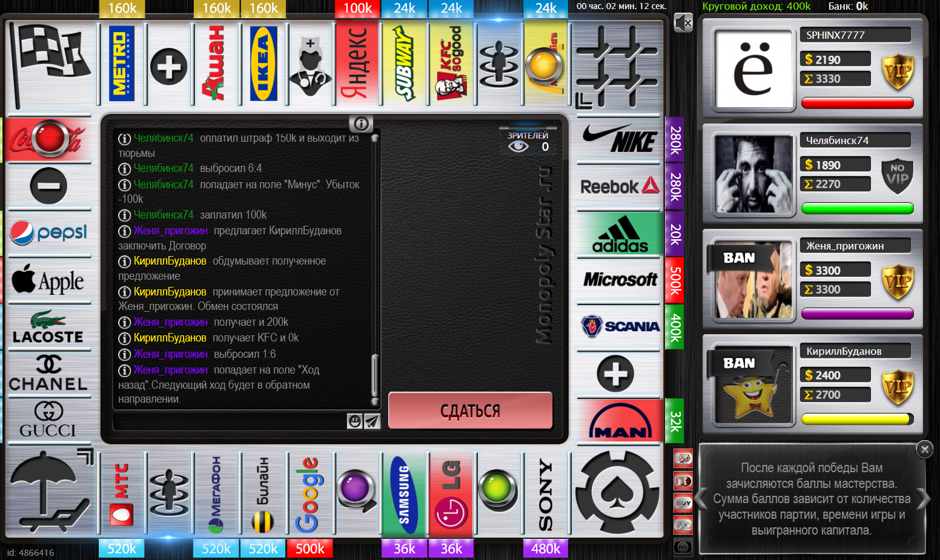Select the Samsung property cell

(405, 494)
